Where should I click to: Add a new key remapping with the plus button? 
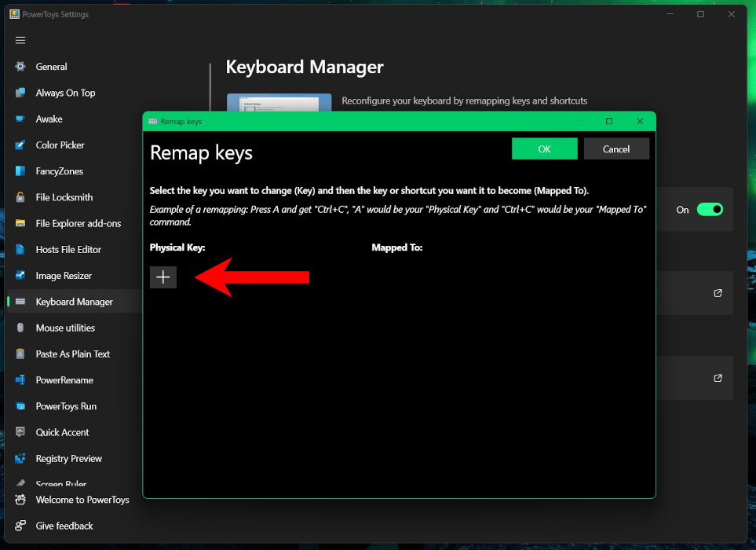(x=163, y=277)
